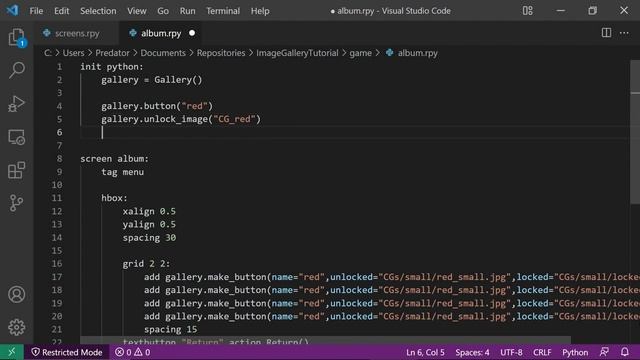Click the 'hbox:' line
This screenshot has height=360, width=640.
[114, 198]
